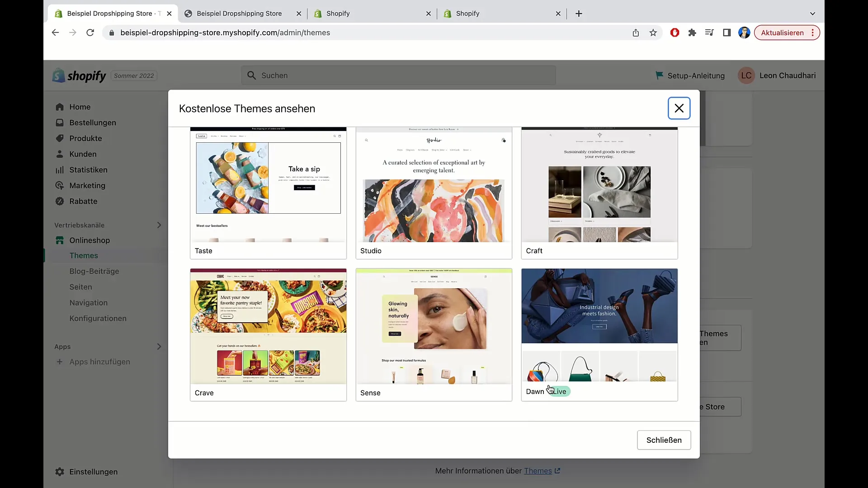Expand the Apps section arrow
868x488 pixels.
(x=160, y=346)
